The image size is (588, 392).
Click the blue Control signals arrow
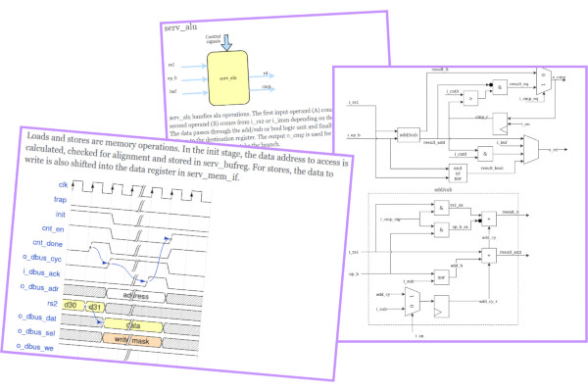226,42
